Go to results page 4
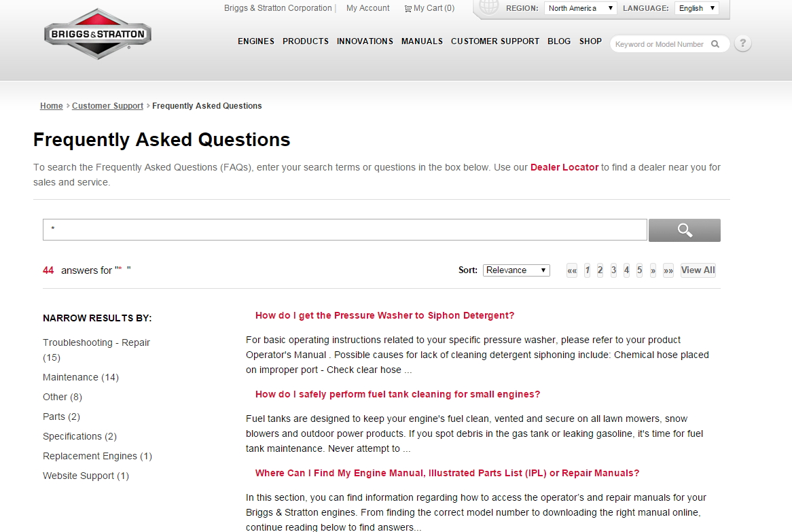This screenshot has width=792, height=532. (626, 270)
